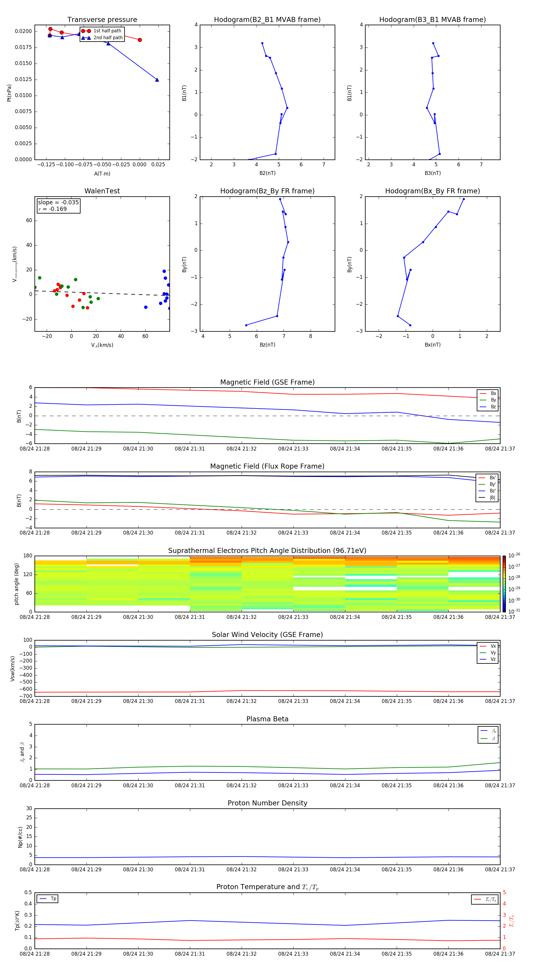Select the '1st half path' legend entry
The width and height of the screenshot is (535, 980).
[x=102, y=31]
